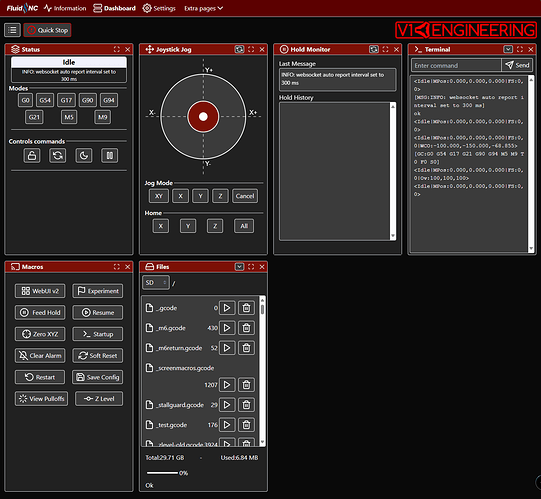
Task: Select XY jog mode
Action: click(x=159, y=196)
